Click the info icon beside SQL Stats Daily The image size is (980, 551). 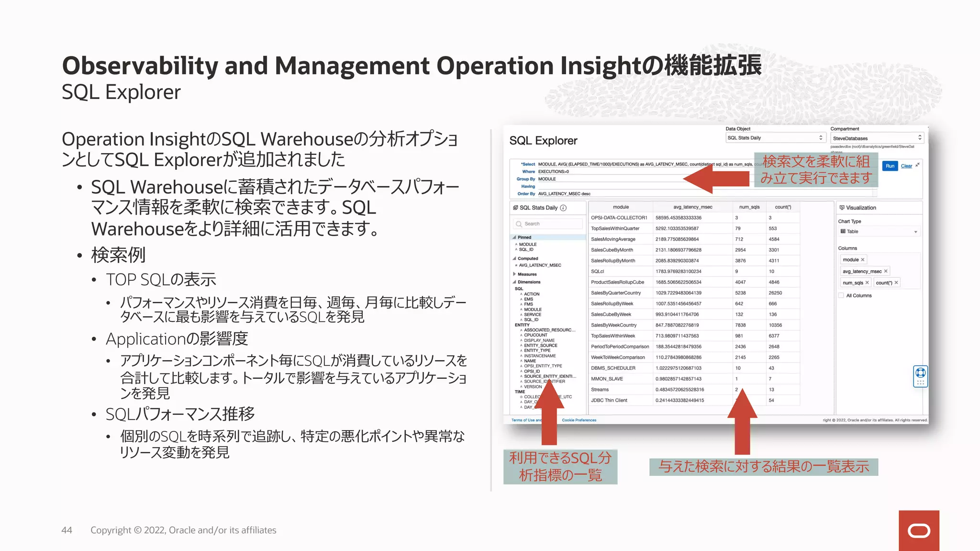click(563, 208)
